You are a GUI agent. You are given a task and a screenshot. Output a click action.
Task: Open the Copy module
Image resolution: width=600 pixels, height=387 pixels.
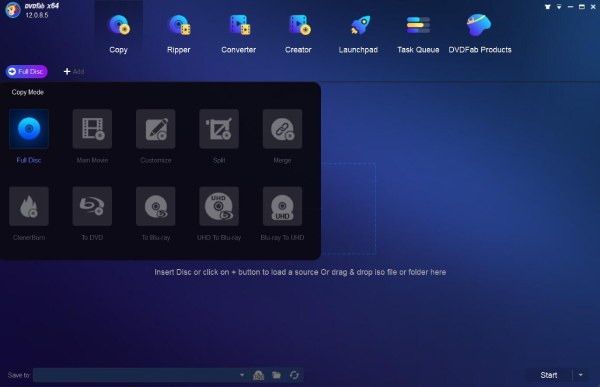coord(119,34)
